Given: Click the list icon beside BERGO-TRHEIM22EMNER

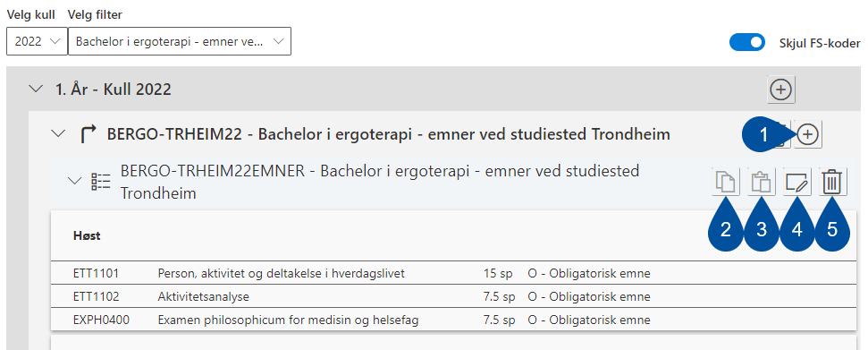Looking at the screenshot, I should point(101,182).
